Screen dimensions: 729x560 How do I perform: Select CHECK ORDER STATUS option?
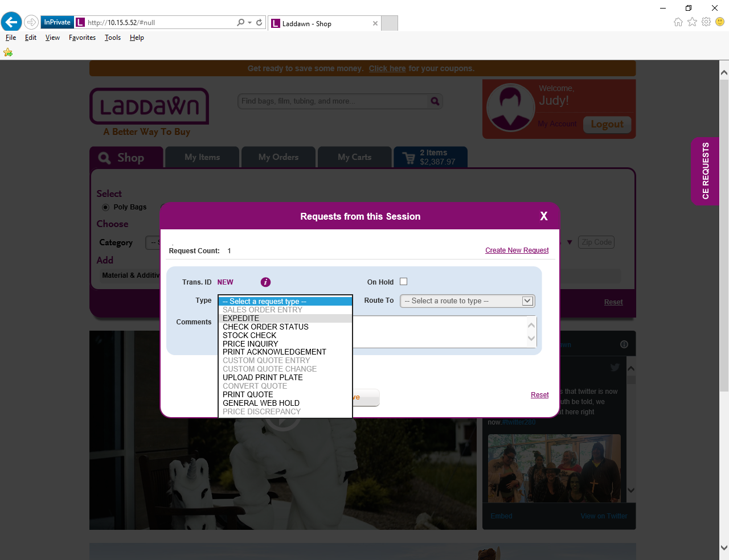point(285,327)
